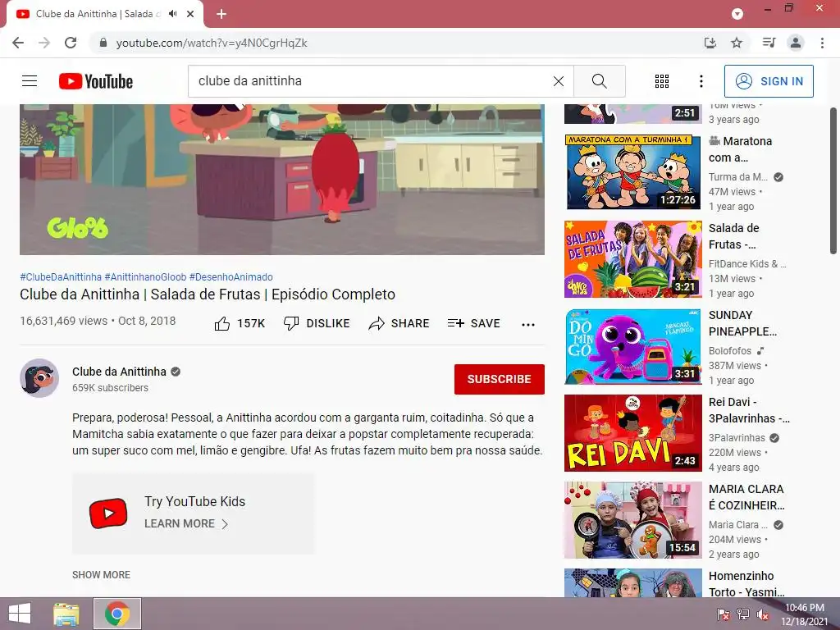Open YouTube settings three-dot menu
840x630 pixels.
coord(701,81)
